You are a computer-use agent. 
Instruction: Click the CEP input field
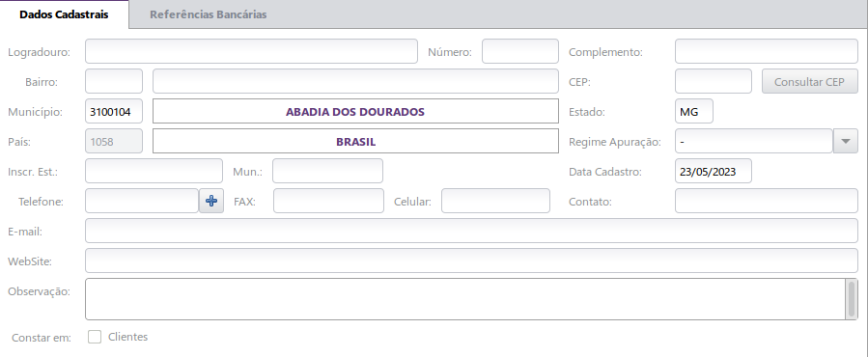point(714,81)
